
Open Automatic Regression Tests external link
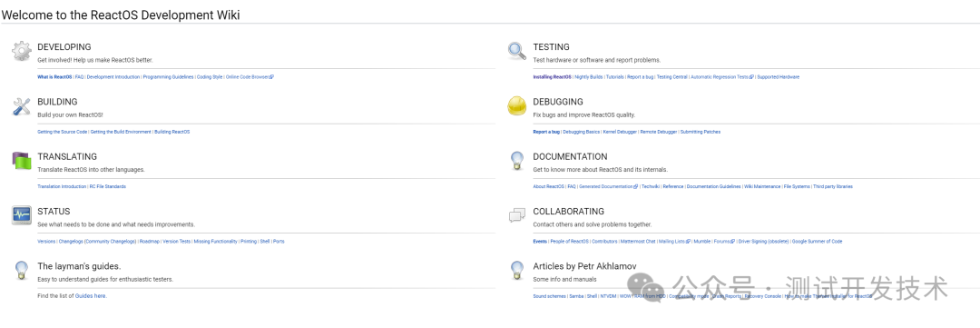click(722, 77)
